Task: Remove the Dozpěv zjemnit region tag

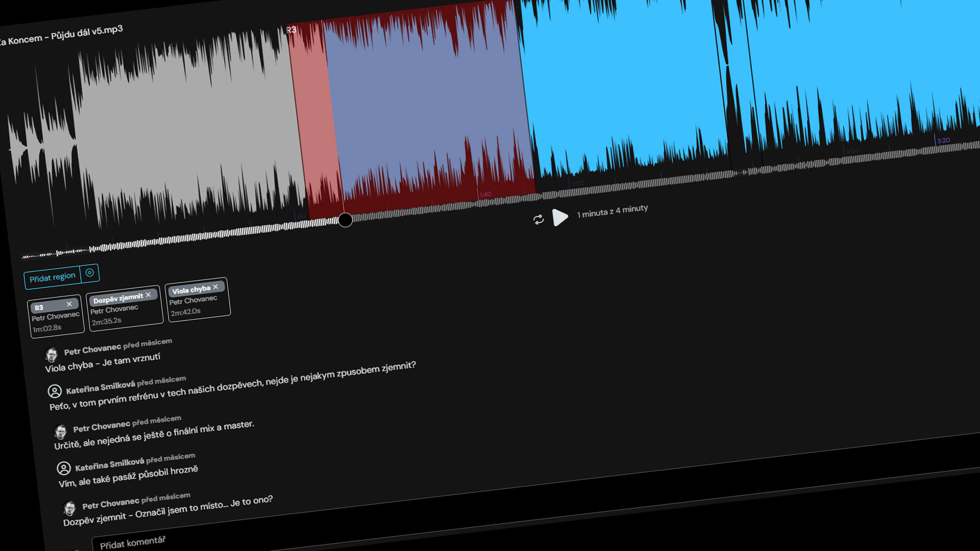Action: point(149,294)
